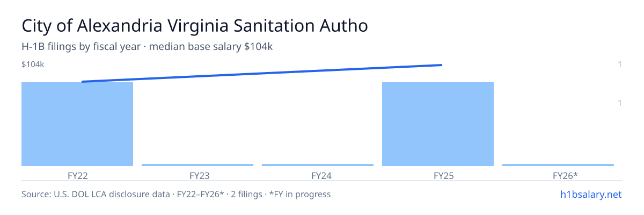Select the small FY26* bar

click(x=558, y=165)
